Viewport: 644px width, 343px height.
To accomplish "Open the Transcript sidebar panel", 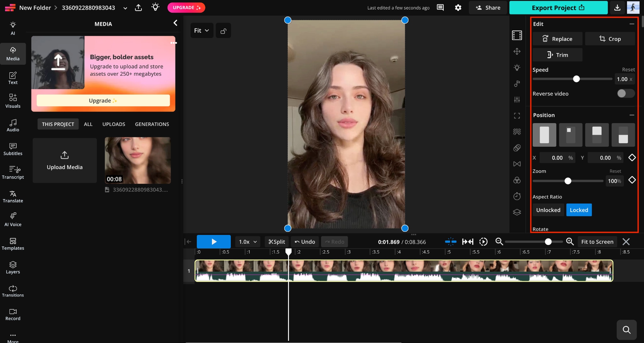I will [x=13, y=173].
